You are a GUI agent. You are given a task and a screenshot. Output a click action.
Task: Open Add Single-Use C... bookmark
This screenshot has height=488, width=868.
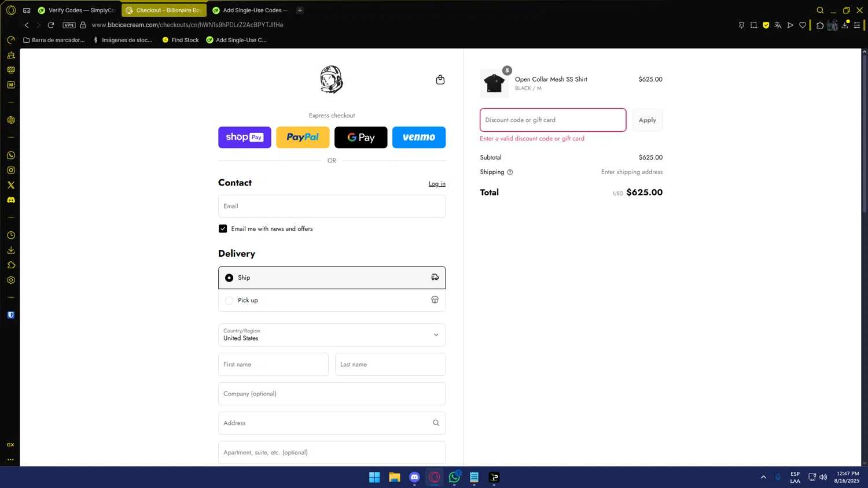click(237, 40)
